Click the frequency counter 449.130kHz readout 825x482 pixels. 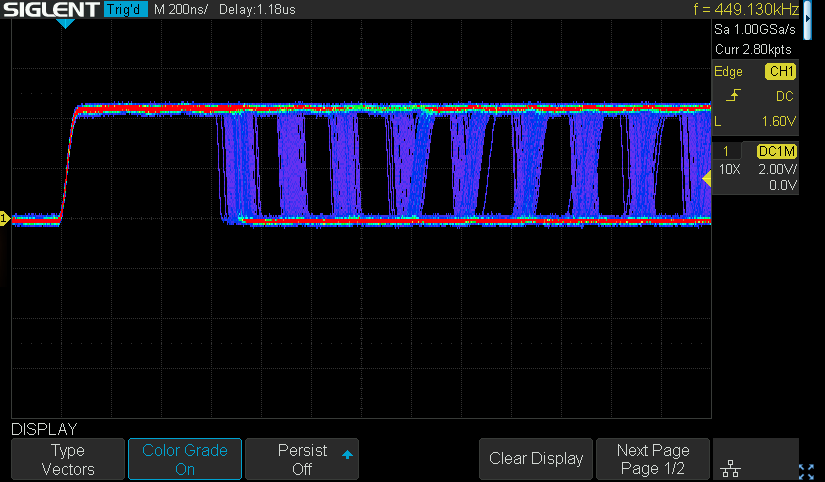pyautogui.click(x=746, y=9)
